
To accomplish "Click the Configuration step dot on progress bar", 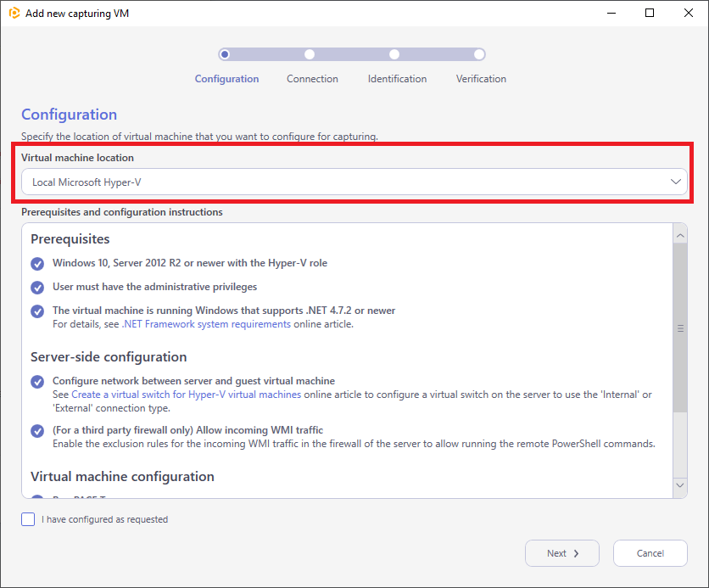I will (x=225, y=54).
